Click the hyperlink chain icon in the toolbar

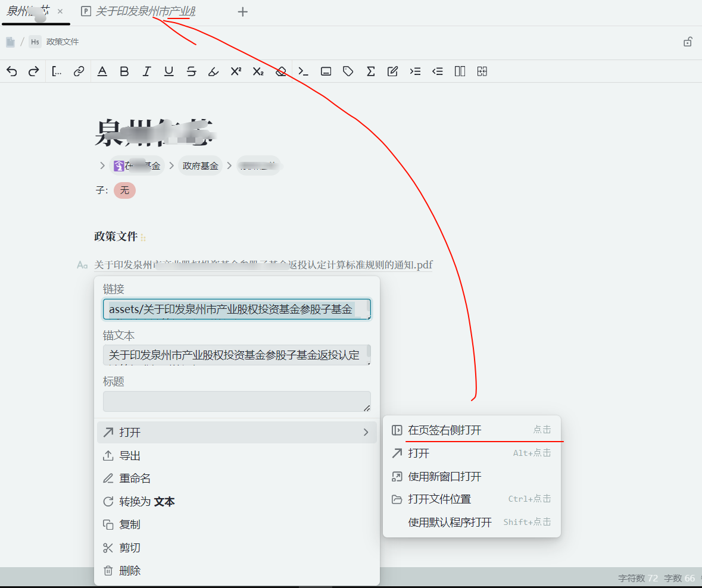pos(79,71)
